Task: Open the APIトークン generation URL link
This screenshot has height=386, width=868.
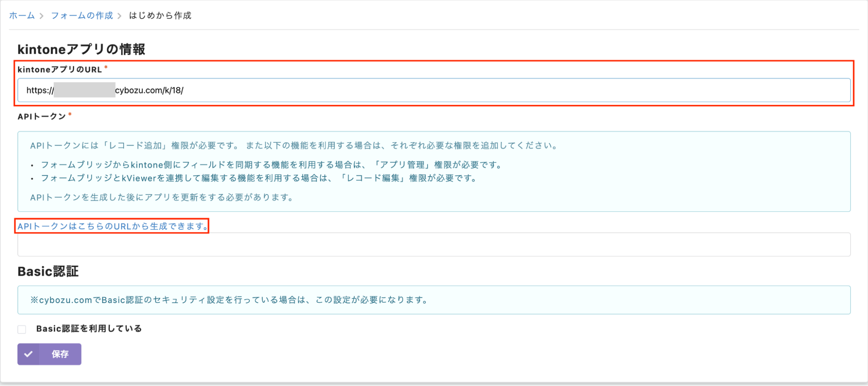Action: tap(112, 226)
